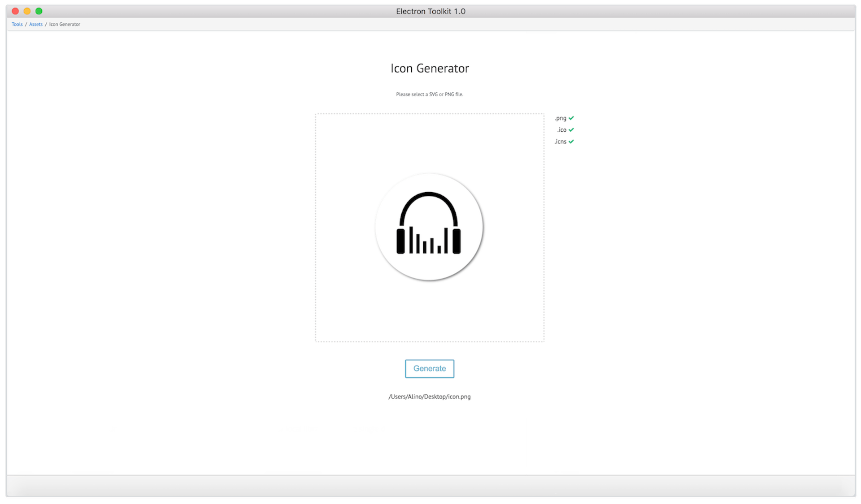Click the Electron Toolkit 1.0 title bar

pyautogui.click(x=430, y=11)
